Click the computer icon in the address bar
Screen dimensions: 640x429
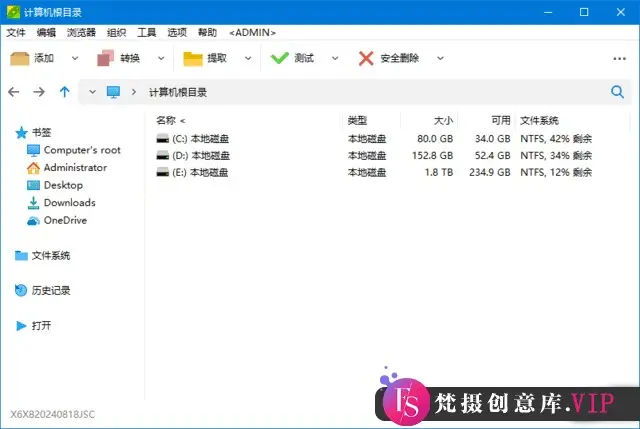coord(113,92)
